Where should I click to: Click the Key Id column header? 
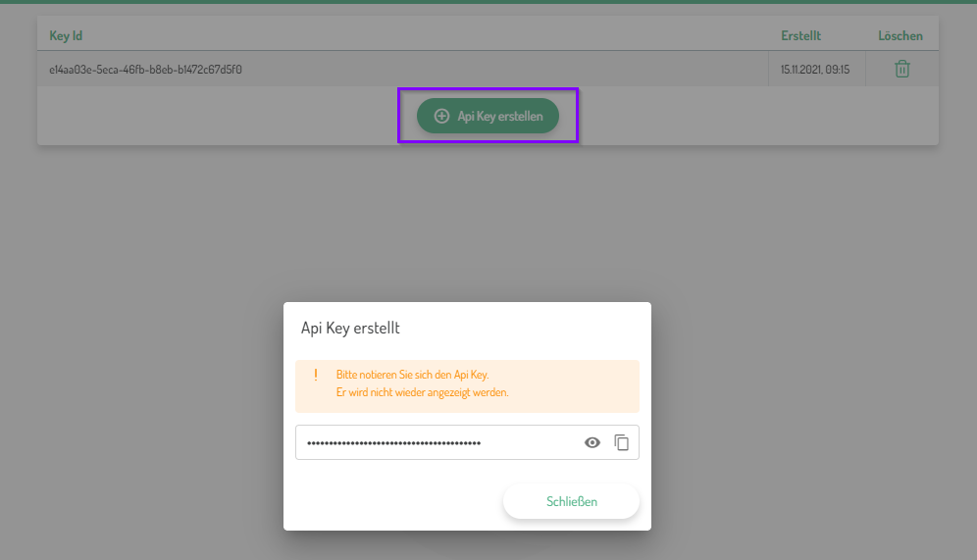tap(66, 36)
